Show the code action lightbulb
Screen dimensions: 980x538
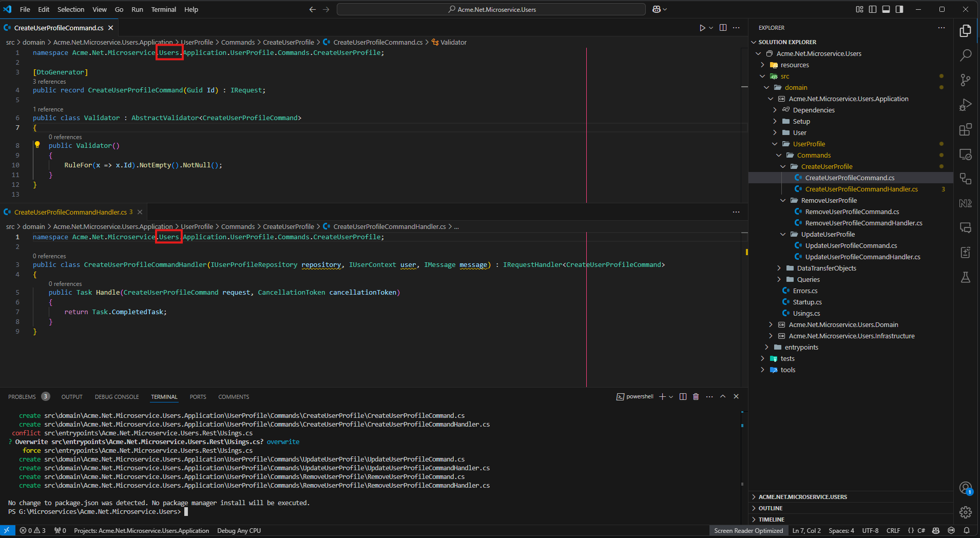[x=37, y=145]
